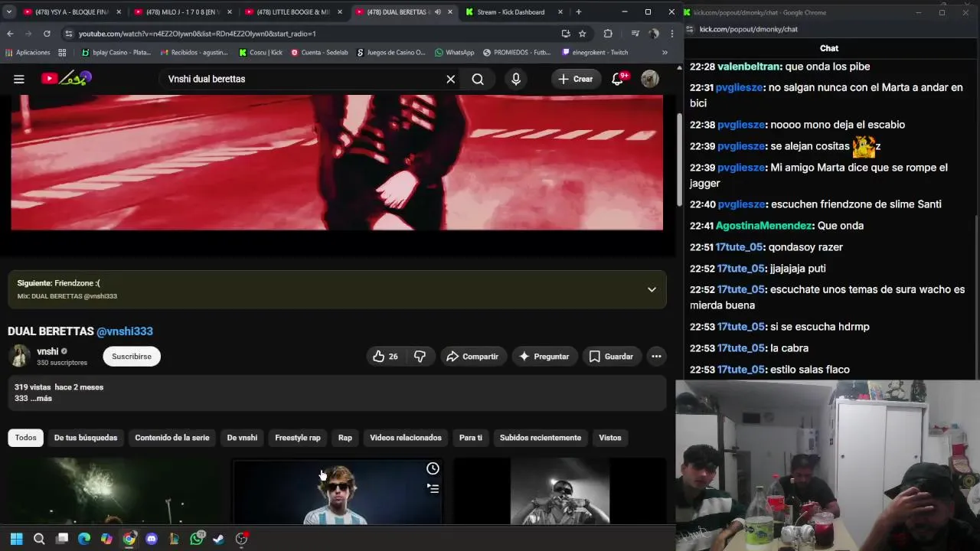Select the Subidos recientemente chip
Viewport: 980px width, 551px height.
(541, 438)
